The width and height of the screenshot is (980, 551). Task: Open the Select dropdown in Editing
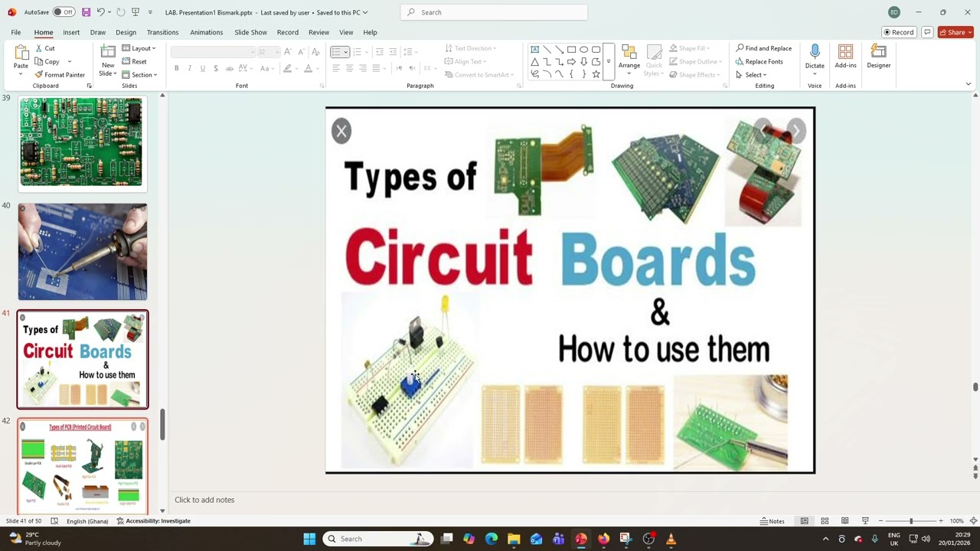point(751,74)
